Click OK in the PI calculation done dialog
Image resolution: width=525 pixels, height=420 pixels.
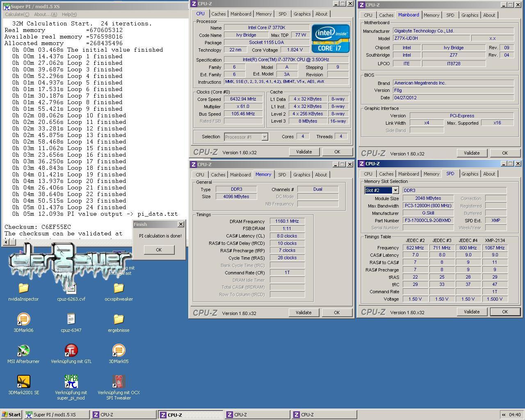tap(159, 250)
